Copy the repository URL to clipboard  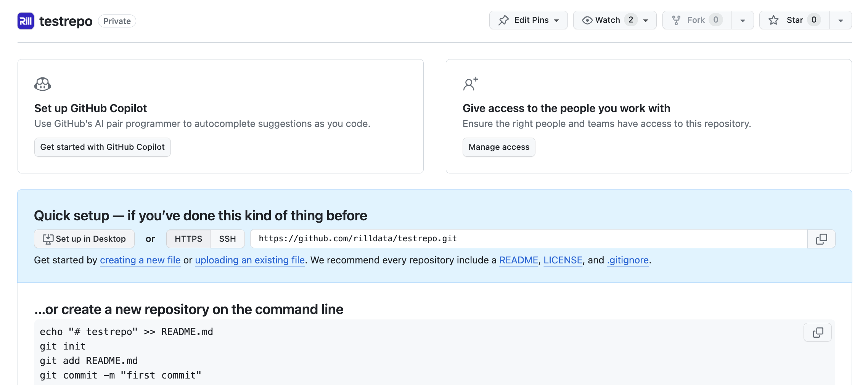pyautogui.click(x=821, y=239)
